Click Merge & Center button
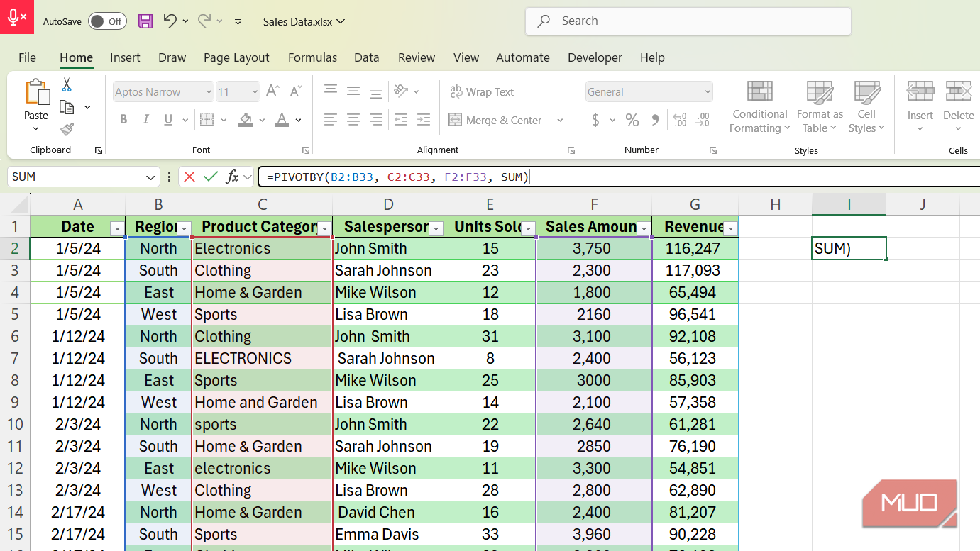The image size is (980, 551). tap(496, 120)
